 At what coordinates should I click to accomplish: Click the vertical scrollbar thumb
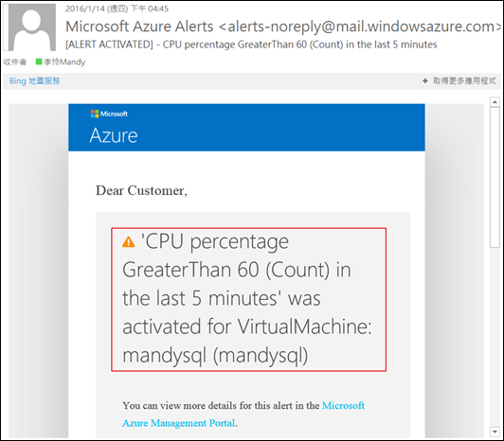tap(495, 177)
